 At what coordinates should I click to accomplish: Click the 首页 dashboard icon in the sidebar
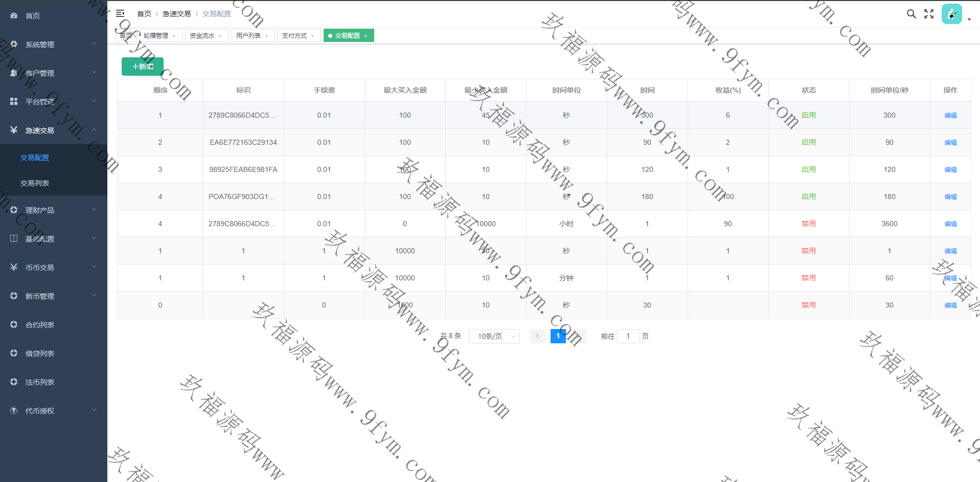14,16
